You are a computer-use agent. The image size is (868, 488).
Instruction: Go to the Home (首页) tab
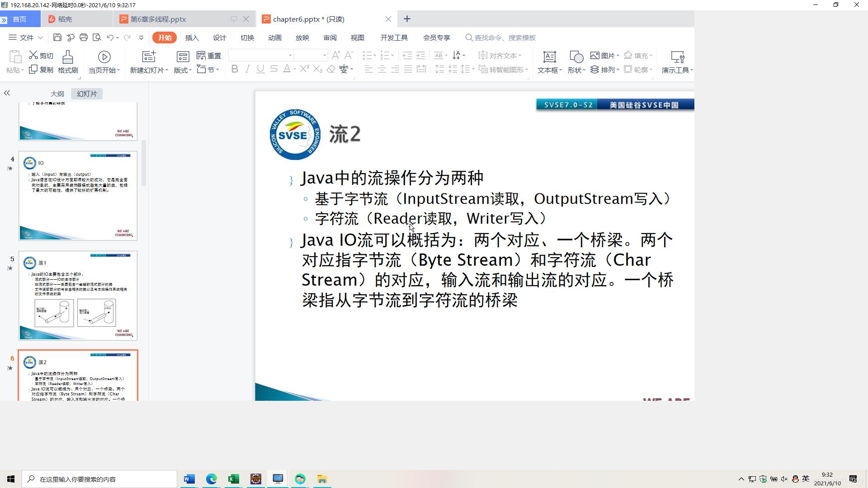coord(20,19)
